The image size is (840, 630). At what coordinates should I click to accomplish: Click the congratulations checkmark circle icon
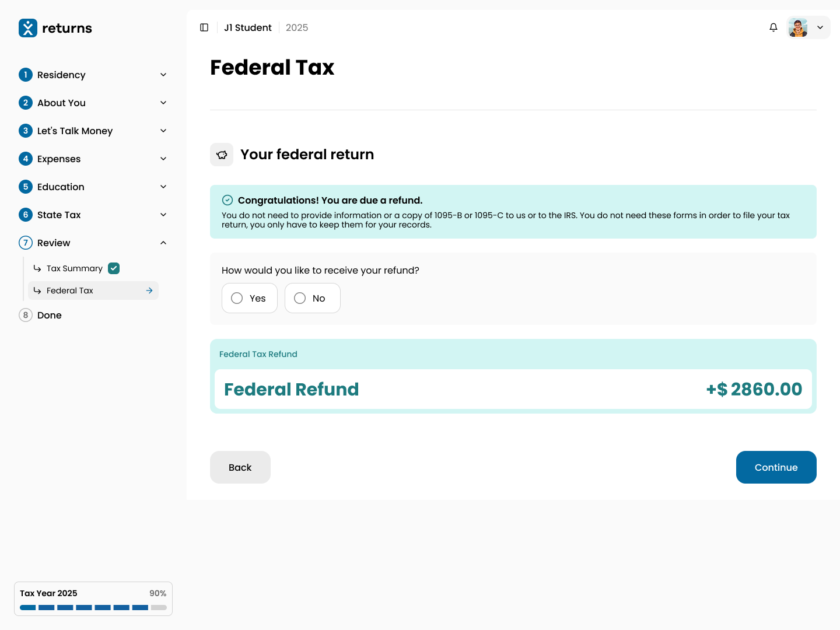[228, 200]
